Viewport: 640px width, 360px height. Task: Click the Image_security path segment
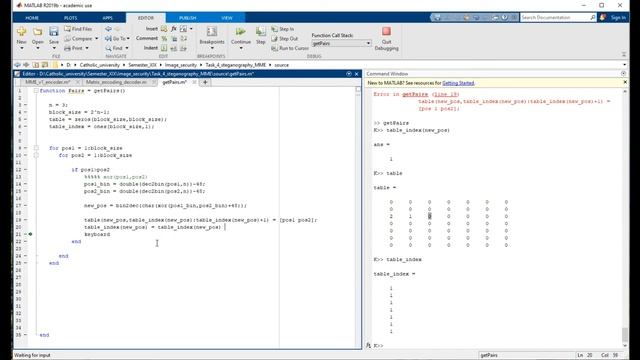coord(180,65)
